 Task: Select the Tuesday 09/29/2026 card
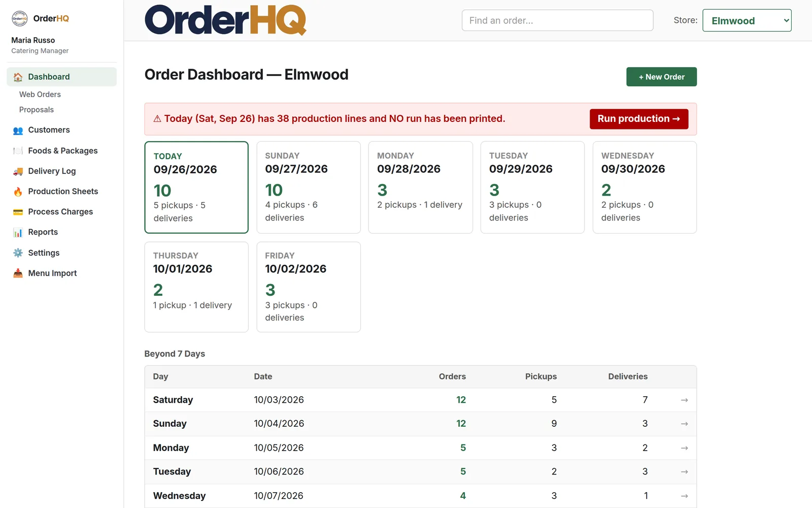[532, 187]
